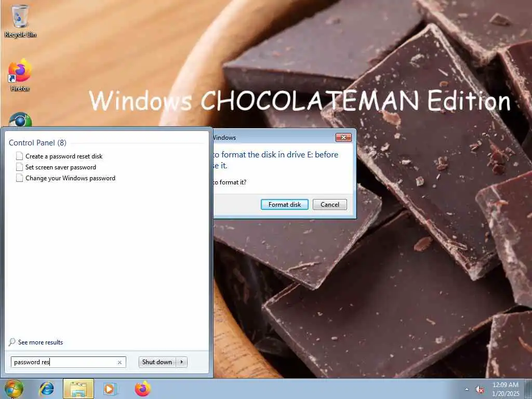Viewport: 532px width, 399px height.
Task: Cancel the format disk dialog
Action: (x=329, y=205)
